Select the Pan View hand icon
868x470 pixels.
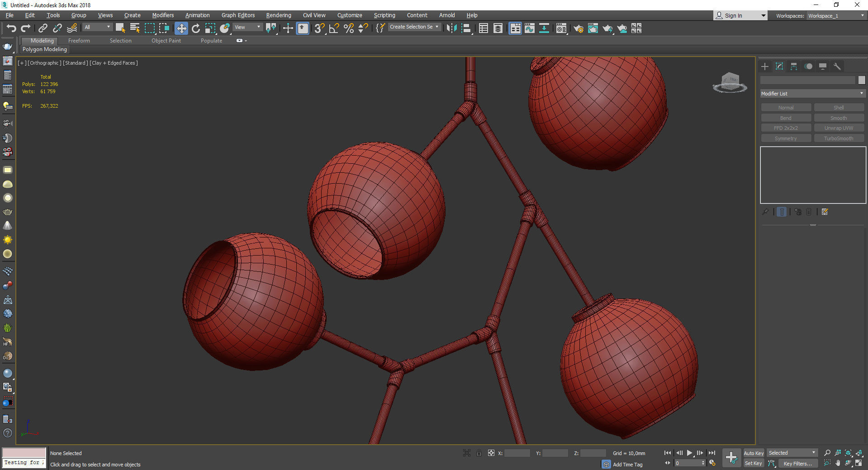(838, 463)
